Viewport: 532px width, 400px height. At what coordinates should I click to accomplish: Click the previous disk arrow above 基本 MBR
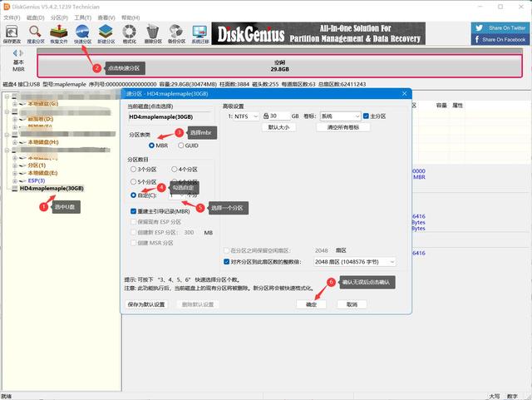click(x=15, y=53)
